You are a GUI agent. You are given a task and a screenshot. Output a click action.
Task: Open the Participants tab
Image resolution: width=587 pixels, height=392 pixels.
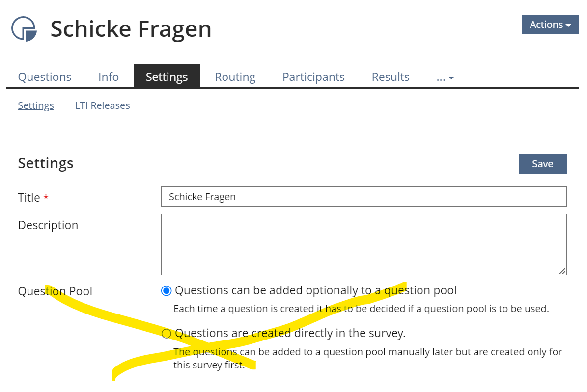click(313, 77)
